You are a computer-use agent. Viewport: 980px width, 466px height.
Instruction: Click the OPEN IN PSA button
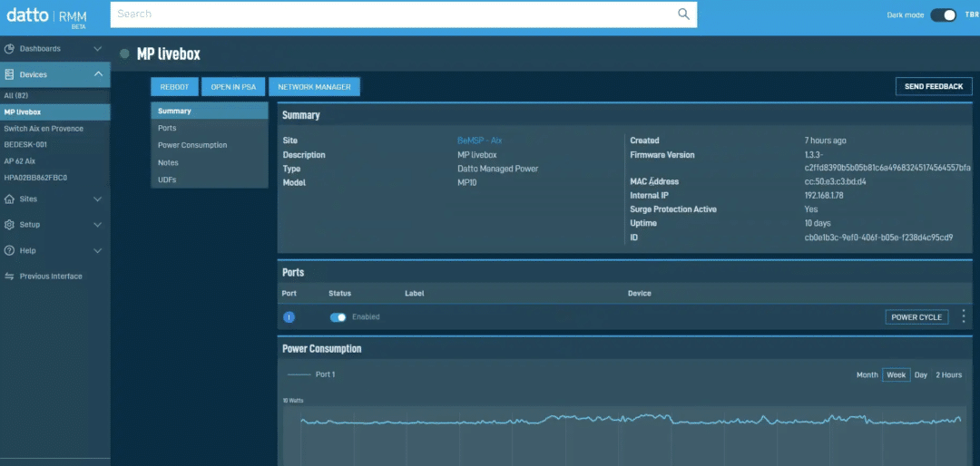tap(233, 87)
